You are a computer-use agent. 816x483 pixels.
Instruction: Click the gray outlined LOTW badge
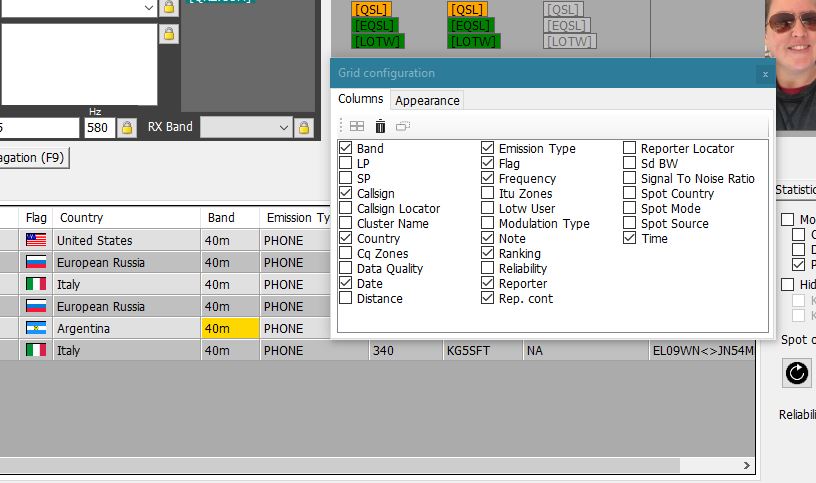[570, 41]
